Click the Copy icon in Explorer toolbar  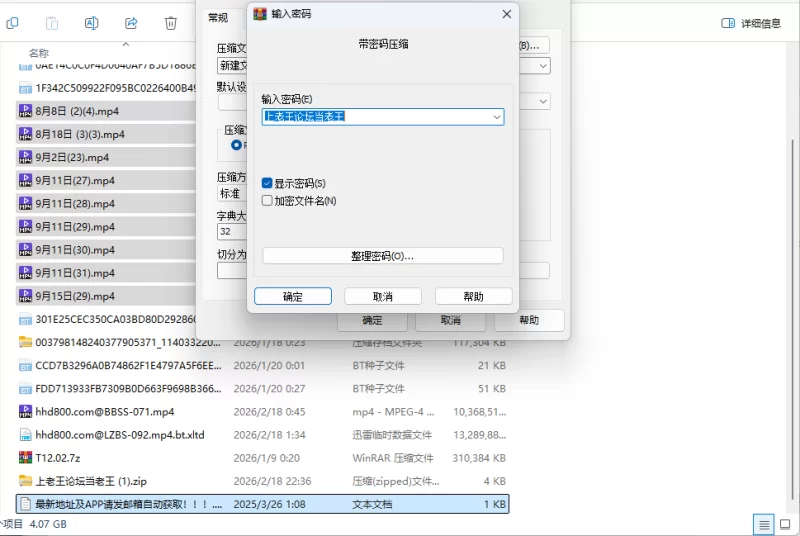pos(12,22)
